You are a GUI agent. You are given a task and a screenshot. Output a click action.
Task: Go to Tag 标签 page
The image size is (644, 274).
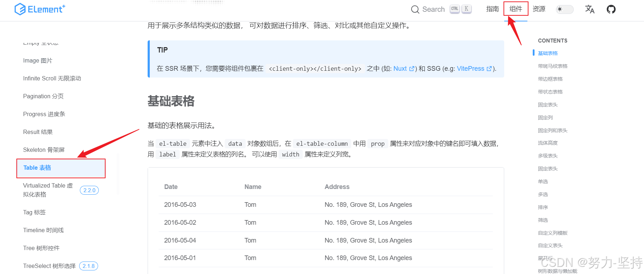pos(34,212)
